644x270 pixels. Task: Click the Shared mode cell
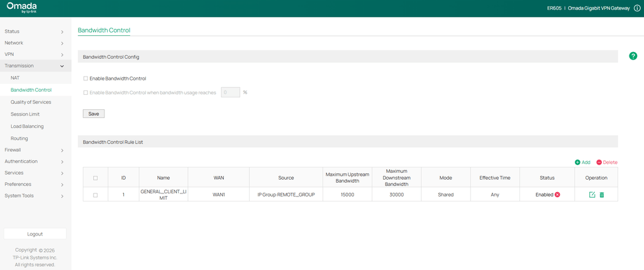(446, 195)
